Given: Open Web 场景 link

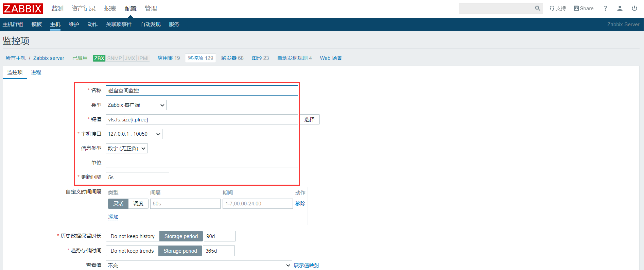Looking at the screenshot, I should tap(331, 58).
